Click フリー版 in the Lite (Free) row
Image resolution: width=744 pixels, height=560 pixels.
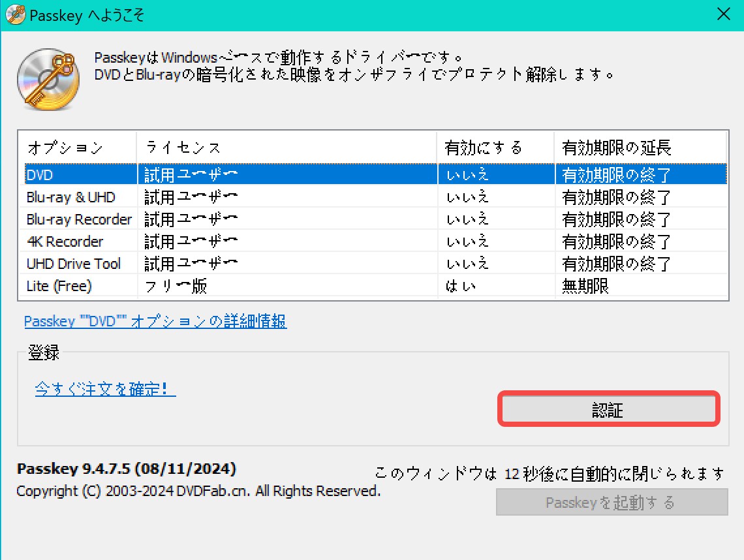176,286
